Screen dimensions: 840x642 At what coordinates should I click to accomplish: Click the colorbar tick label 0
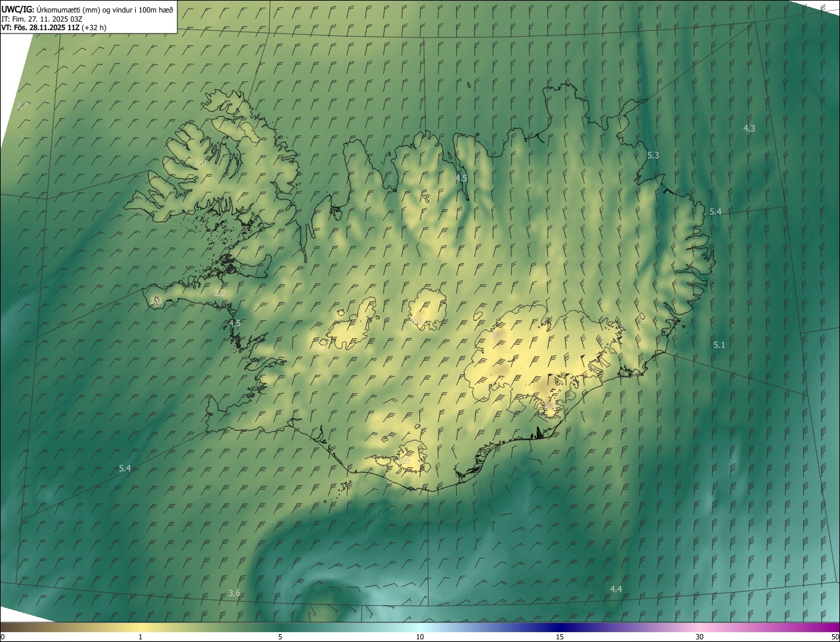click(x=2, y=637)
